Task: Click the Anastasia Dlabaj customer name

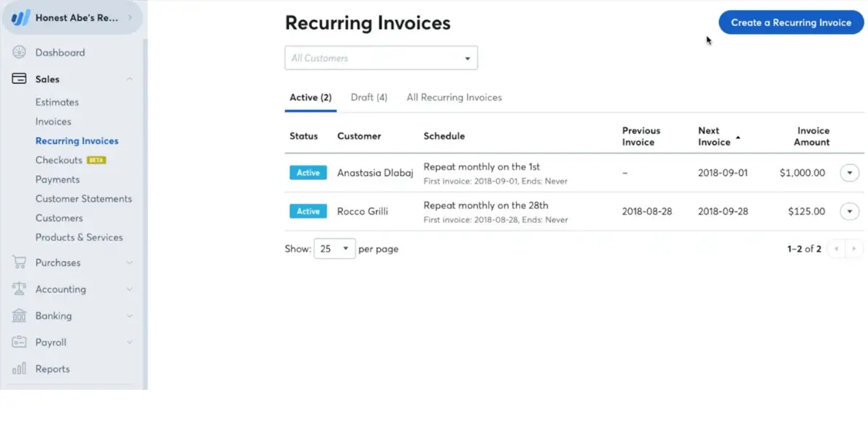Action: 375,173
